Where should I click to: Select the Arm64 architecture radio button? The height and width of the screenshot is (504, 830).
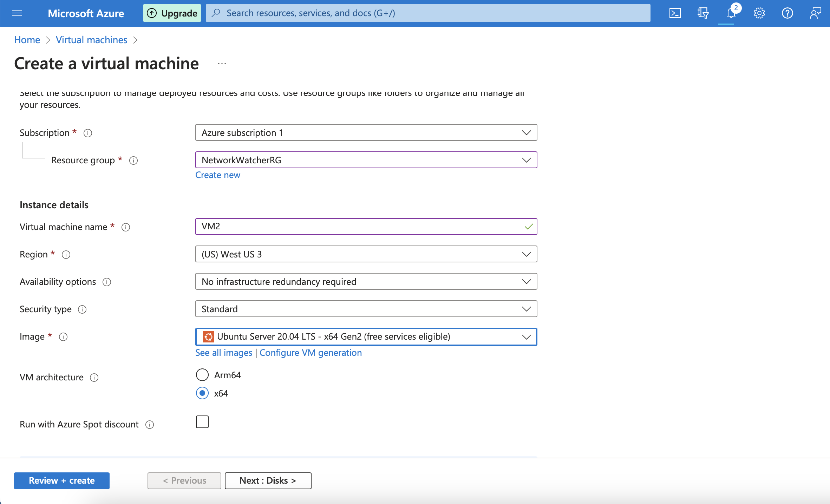point(202,375)
